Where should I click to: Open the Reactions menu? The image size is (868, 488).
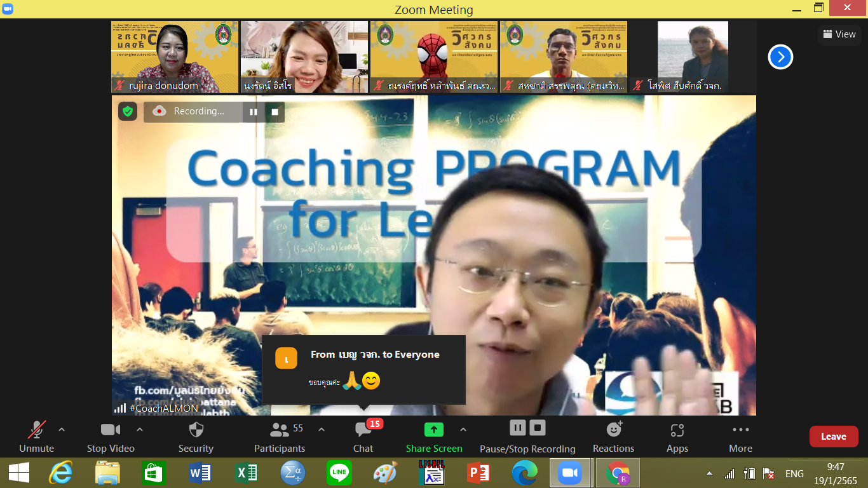click(x=614, y=437)
